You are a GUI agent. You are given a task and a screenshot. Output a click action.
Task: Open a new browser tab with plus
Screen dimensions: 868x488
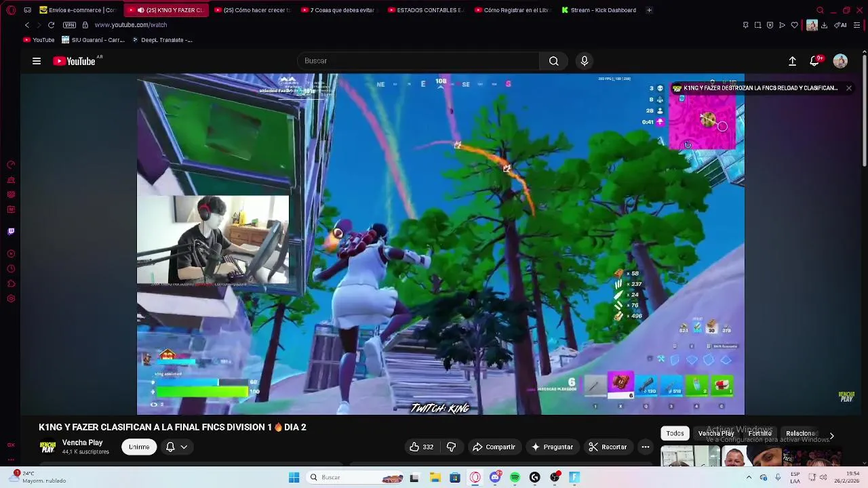pos(649,10)
